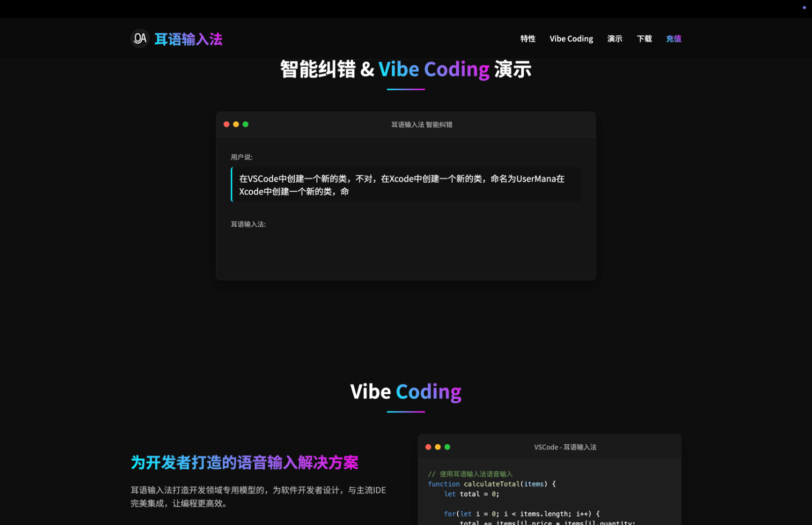Click the green dot in 智能纠错 demo window
812x525 pixels.
point(246,124)
